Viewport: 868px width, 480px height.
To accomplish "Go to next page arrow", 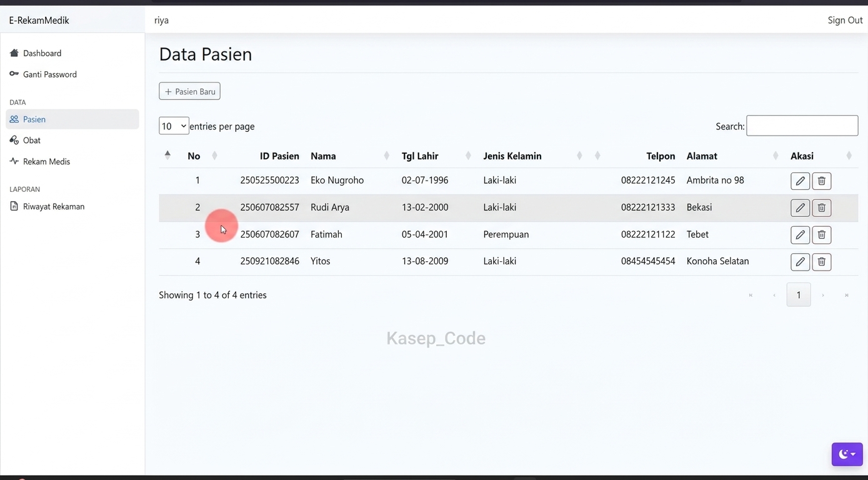I will 823,295.
